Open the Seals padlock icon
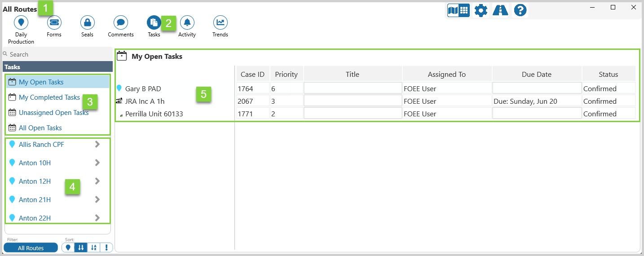This screenshot has height=256, width=644. coord(87,22)
